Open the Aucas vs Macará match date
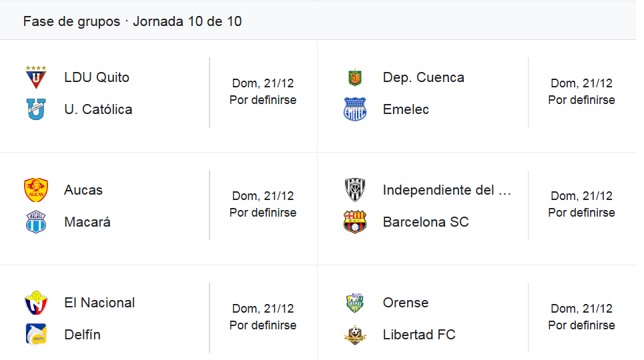 tap(263, 196)
